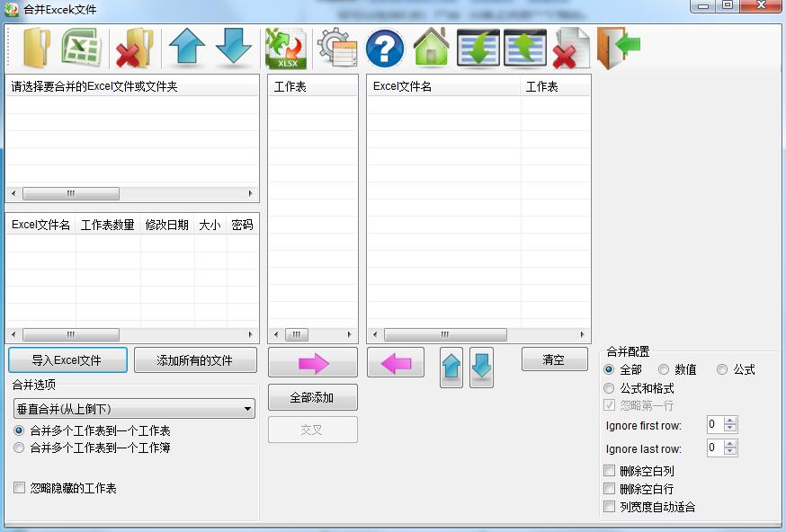786x532 pixels.
Task: Click folder list horizontal scrollbar thumb
Action: pos(71,193)
